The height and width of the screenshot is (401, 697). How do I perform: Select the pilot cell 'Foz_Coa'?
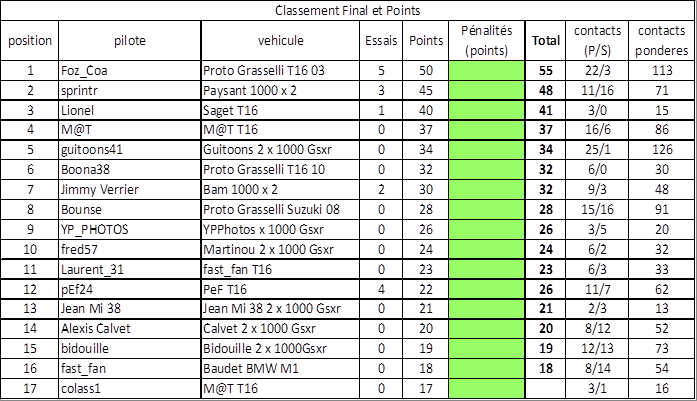129,71
